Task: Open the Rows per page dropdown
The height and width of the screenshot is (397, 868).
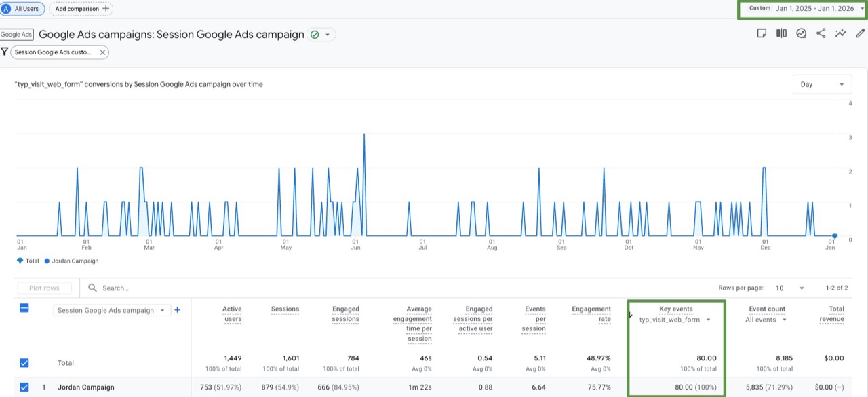Action: [791, 288]
